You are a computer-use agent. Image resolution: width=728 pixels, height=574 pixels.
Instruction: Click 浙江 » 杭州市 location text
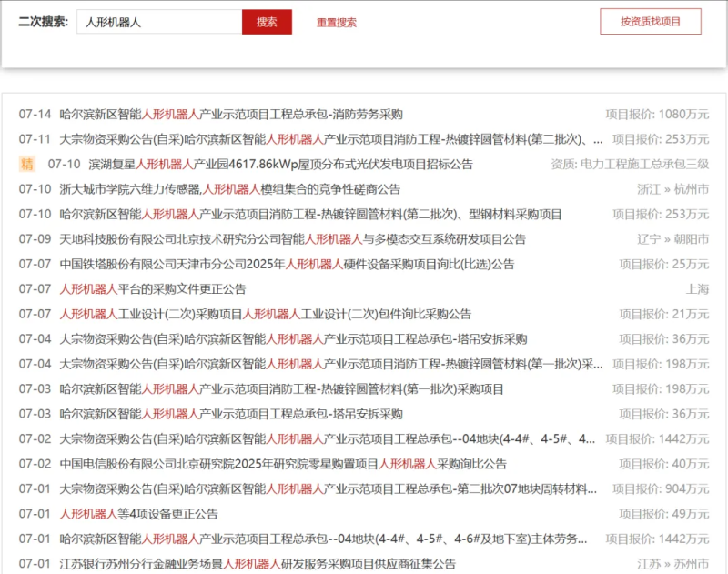pos(673,189)
